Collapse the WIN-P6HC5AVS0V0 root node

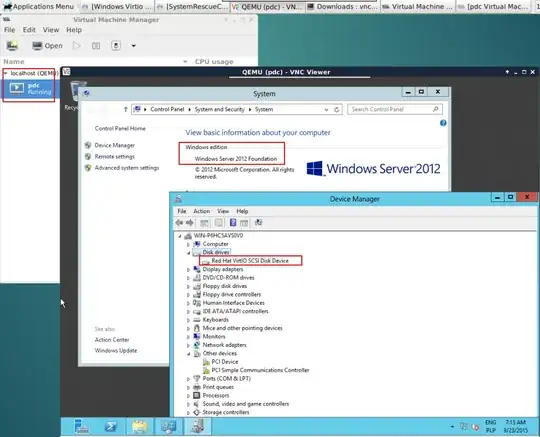[179, 236]
